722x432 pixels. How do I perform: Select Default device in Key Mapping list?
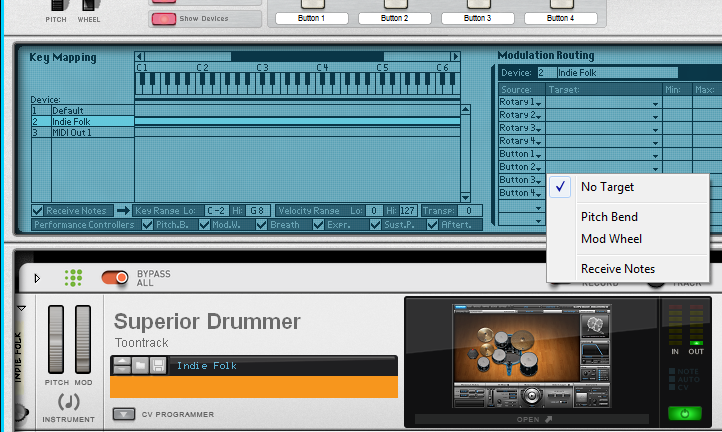pos(83,111)
